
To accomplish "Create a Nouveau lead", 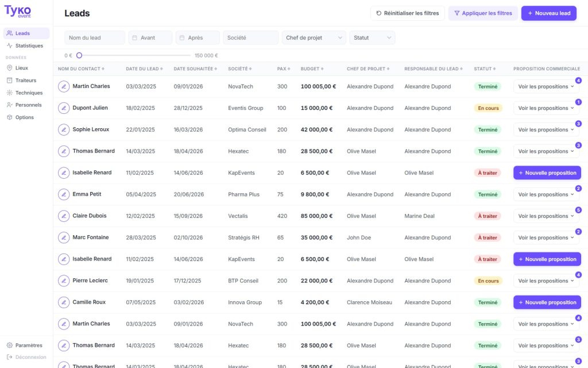I will point(548,13).
